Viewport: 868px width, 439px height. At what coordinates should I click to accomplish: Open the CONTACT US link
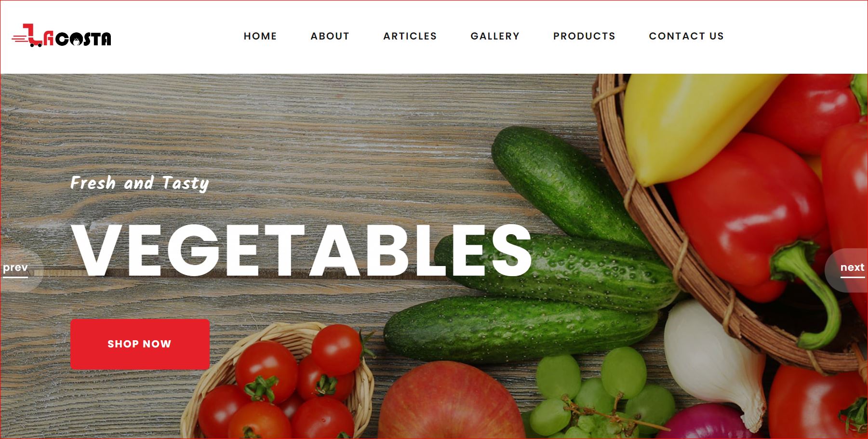[x=686, y=36]
